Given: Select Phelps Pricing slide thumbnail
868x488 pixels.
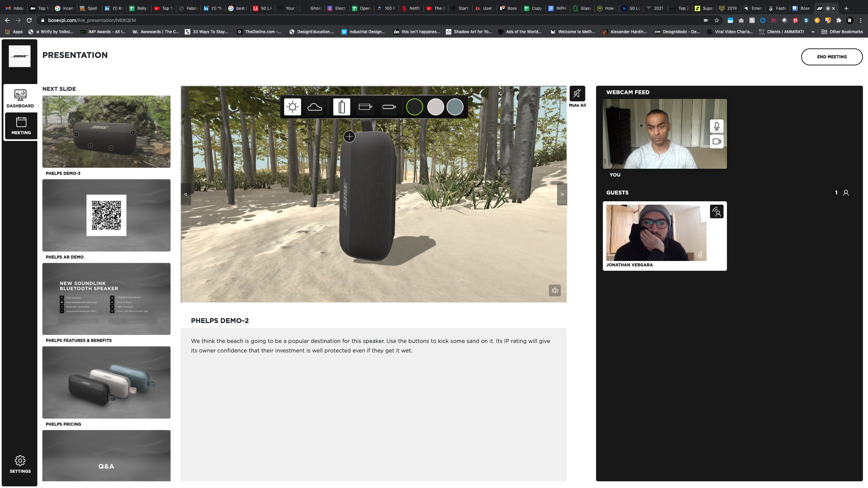Looking at the screenshot, I should point(106,382).
